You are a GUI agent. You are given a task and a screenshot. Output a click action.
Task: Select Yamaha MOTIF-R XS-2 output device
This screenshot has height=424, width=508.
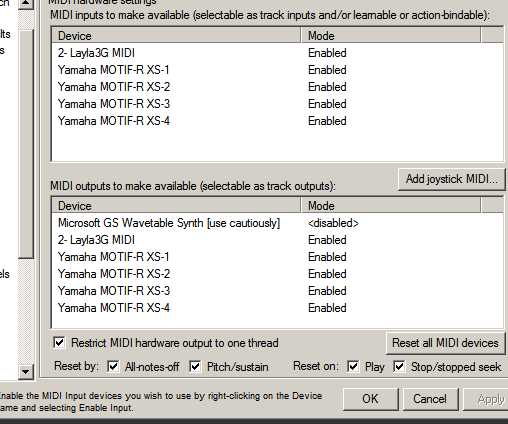pyautogui.click(x=277, y=274)
